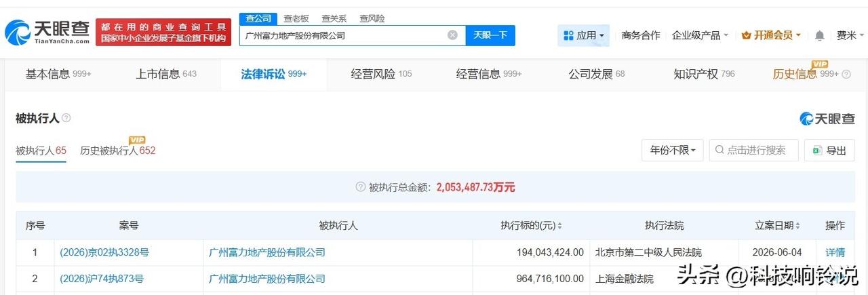Viewport: 868px width, 295px height.
Task: Switch to the 基本信息 tab
Action: click(x=58, y=74)
